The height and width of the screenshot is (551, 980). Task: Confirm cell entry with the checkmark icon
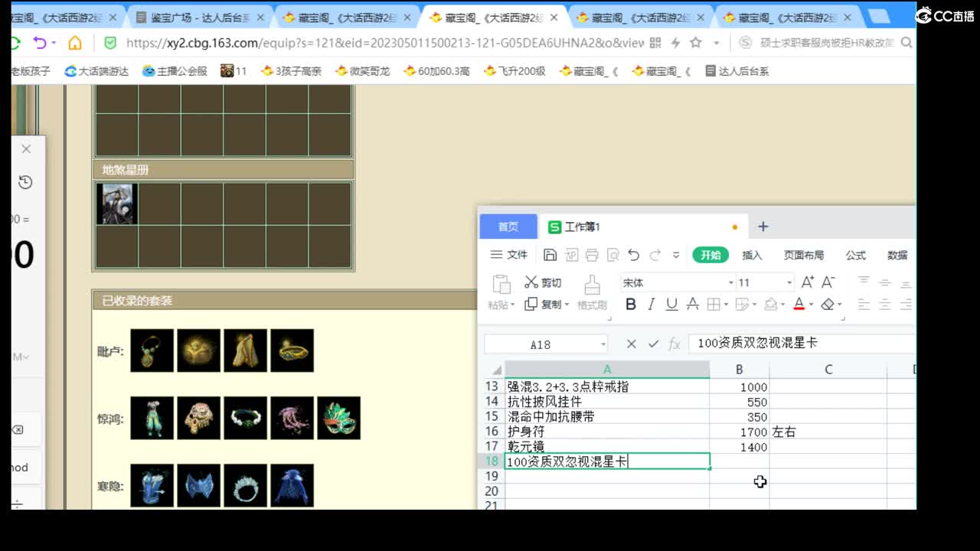[x=653, y=344]
